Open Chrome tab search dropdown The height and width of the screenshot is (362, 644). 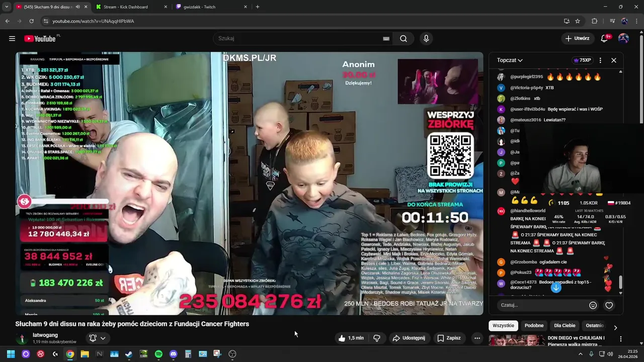6,7
